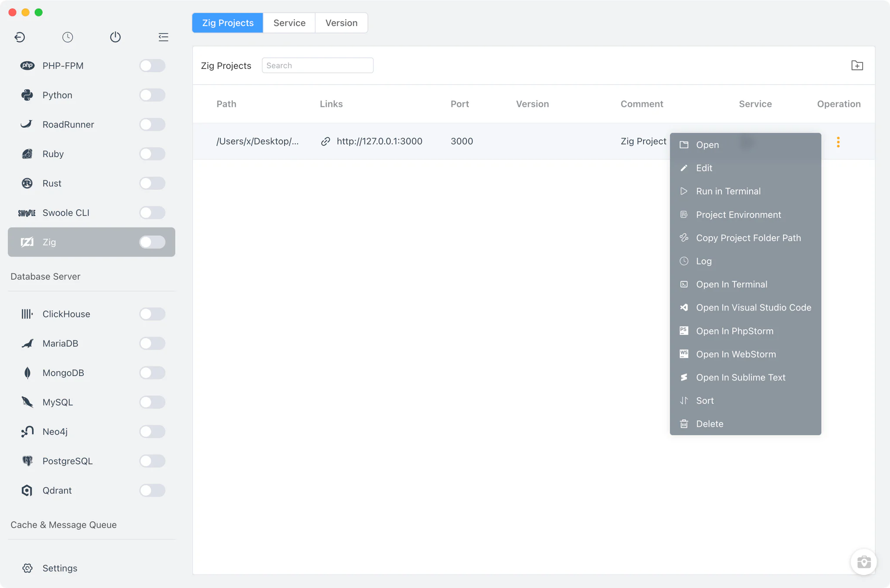Select Open In WebStorm menu entry
890x588 pixels.
click(745, 354)
